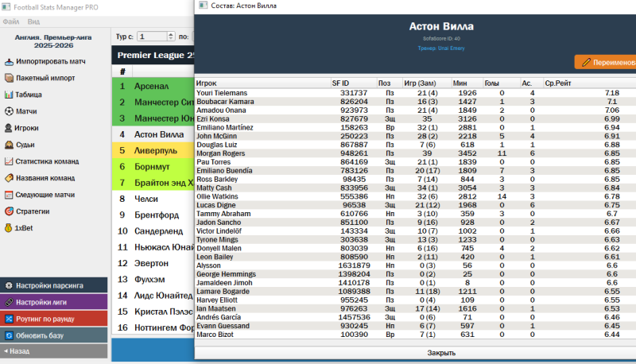The width and height of the screenshot is (636, 364).
Task: Click the import match icon
Action: [9, 62]
